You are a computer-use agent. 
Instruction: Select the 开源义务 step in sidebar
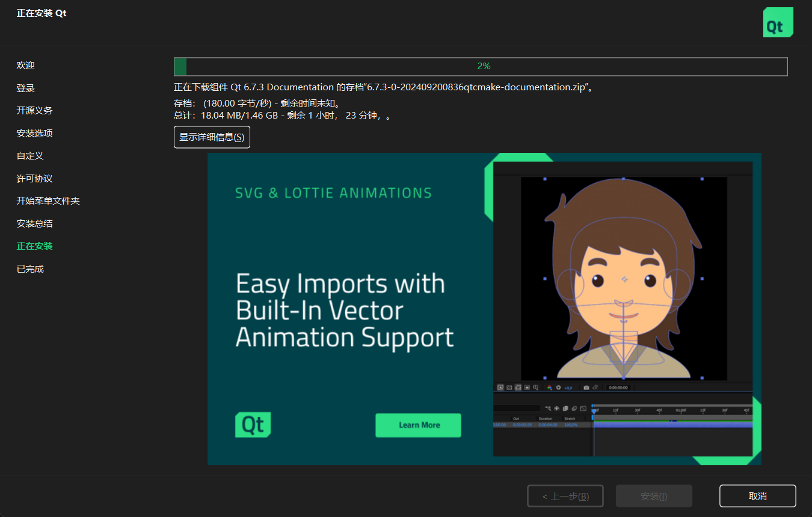[34, 111]
